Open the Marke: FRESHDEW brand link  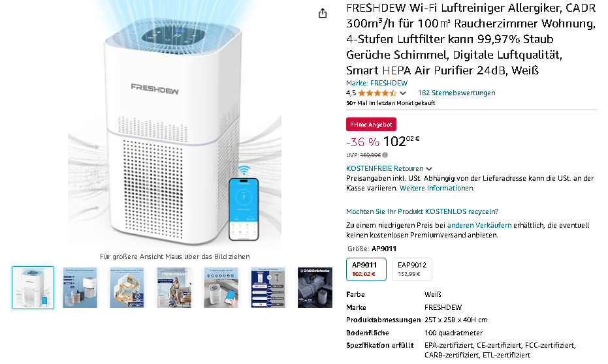tap(377, 83)
